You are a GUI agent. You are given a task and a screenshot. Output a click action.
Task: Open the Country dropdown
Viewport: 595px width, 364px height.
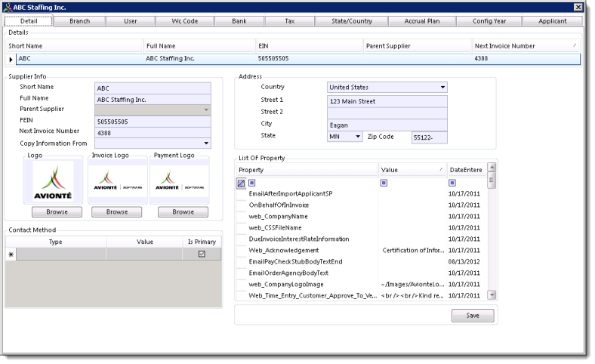pyautogui.click(x=442, y=88)
